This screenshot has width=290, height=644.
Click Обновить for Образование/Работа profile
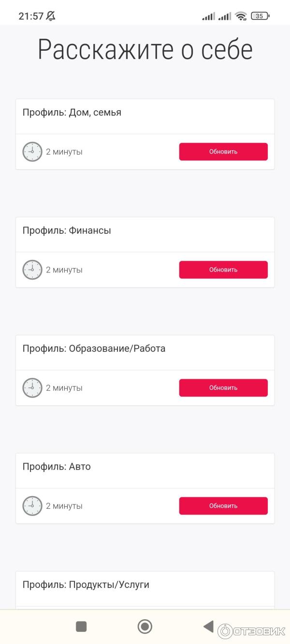click(223, 388)
